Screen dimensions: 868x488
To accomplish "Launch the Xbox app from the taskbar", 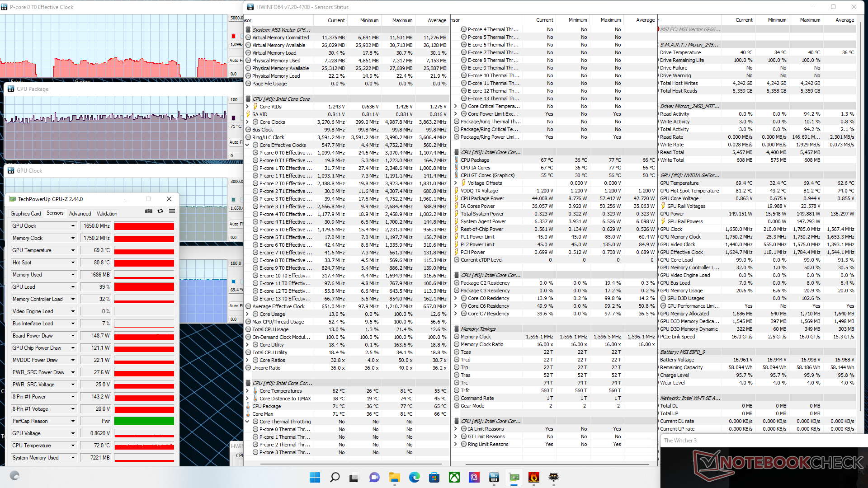I will (x=454, y=477).
